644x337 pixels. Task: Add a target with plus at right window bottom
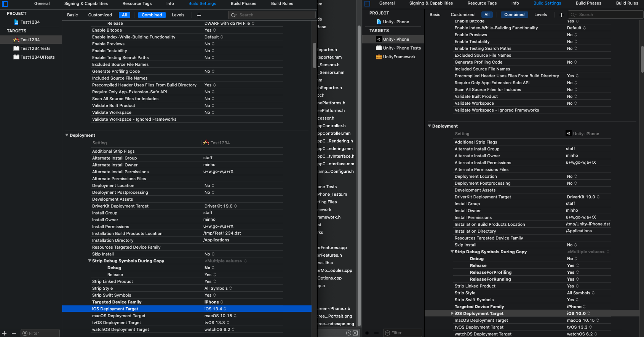click(x=367, y=333)
